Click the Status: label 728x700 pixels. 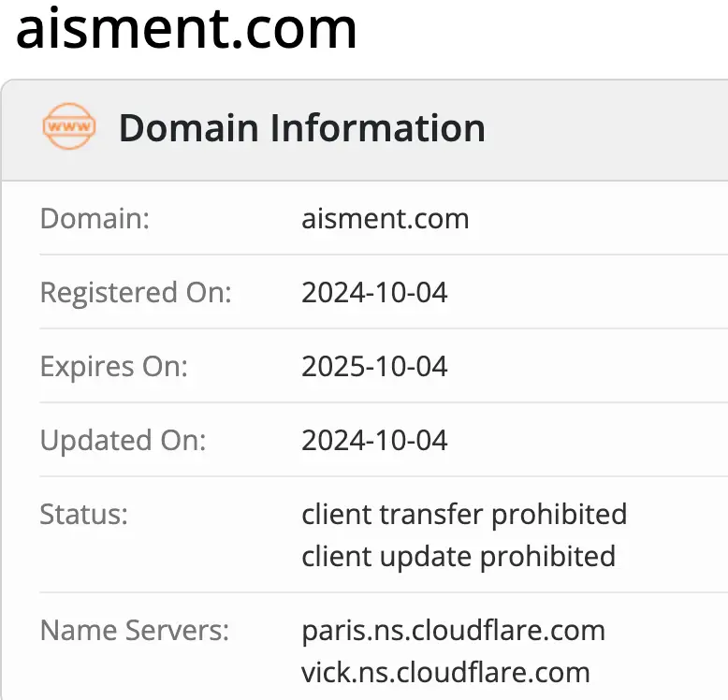point(83,515)
